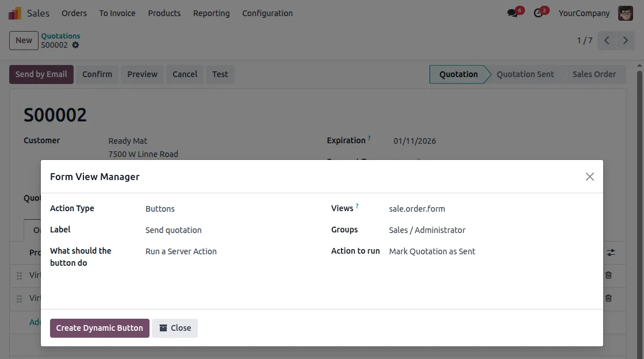Click the drag handle on first product row
This screenshot has width=644, height=359.
(19, 275)
